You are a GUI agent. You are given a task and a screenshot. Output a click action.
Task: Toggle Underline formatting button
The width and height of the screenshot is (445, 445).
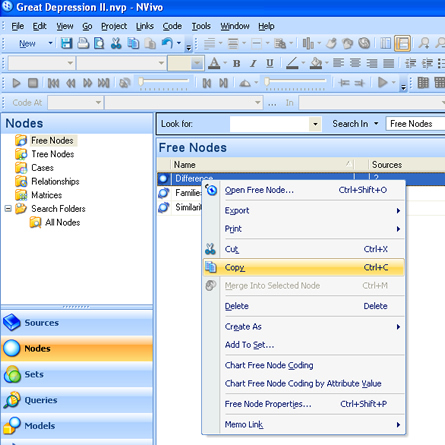(x=270, y=63)
